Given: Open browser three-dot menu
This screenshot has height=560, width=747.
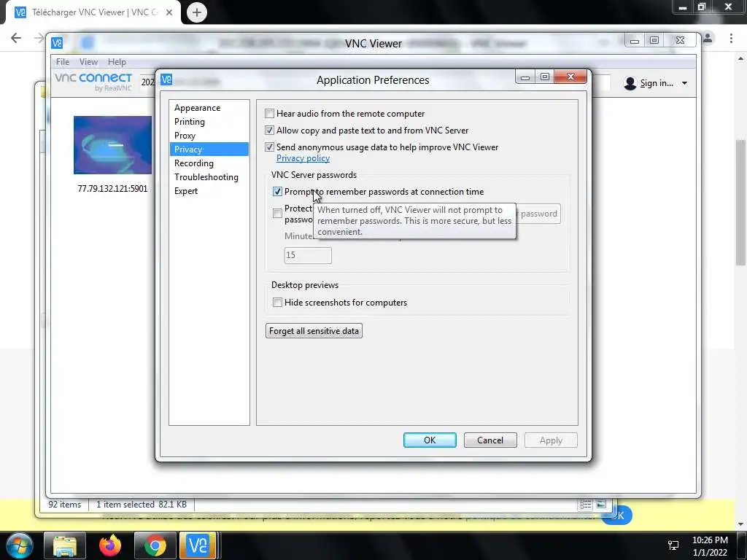Looking at the screenshot, I should 731,38.
